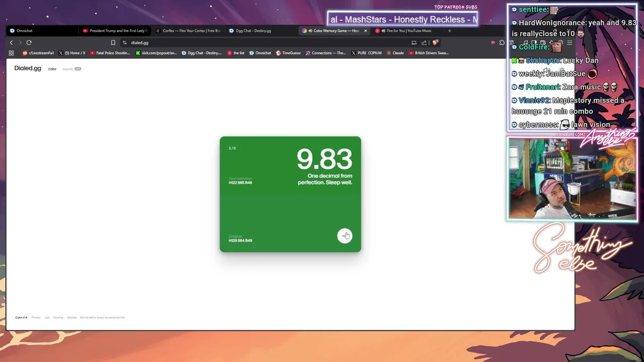Click the MashStars song ticker
Image resolution: width=644 pixels, height=362 pixels.
click(x=403, y=19)
